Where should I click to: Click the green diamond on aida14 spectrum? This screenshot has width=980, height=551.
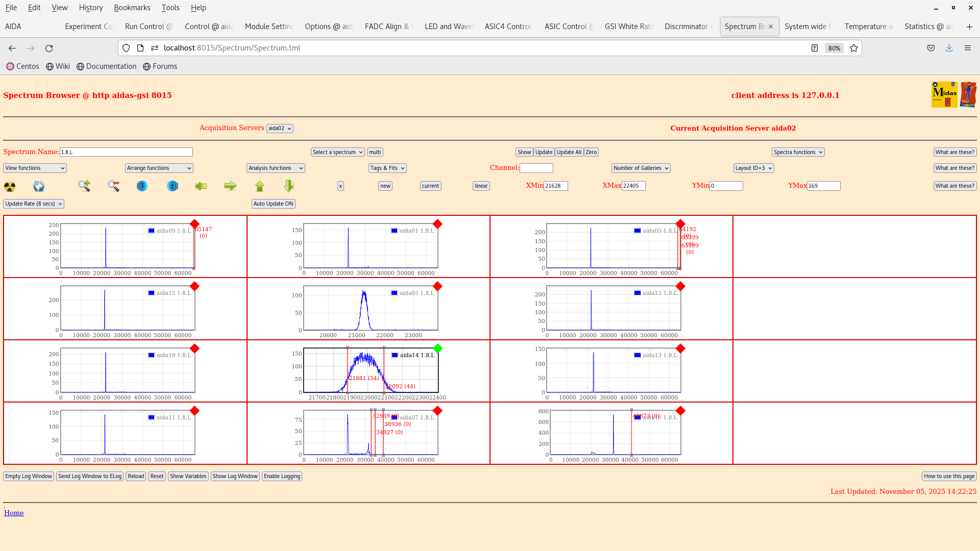pyautogui.click(x=437, y=349)
